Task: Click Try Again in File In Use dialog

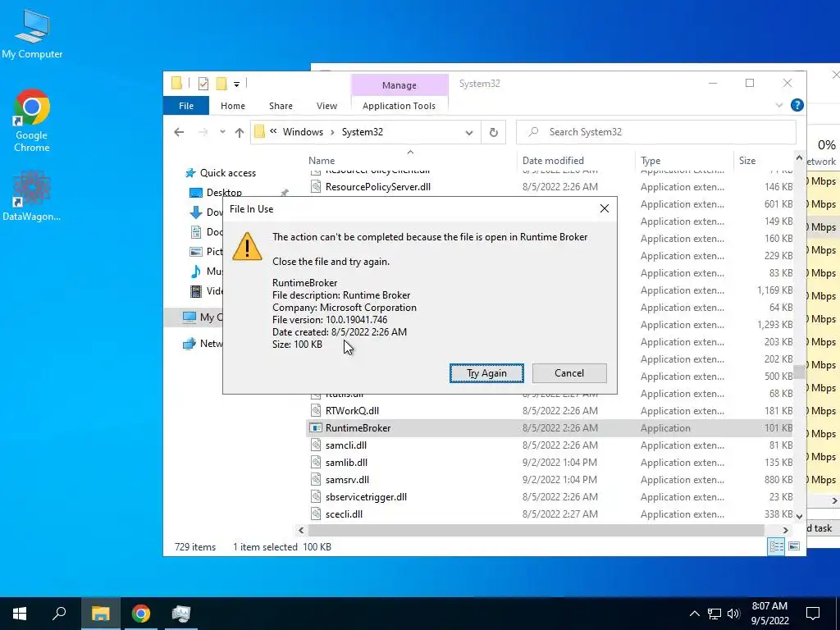Action: tap(486, 373)
